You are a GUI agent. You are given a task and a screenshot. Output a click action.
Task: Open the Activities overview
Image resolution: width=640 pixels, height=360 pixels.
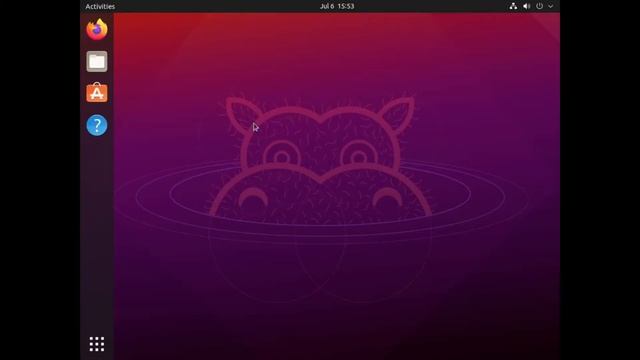click(100, 6)
